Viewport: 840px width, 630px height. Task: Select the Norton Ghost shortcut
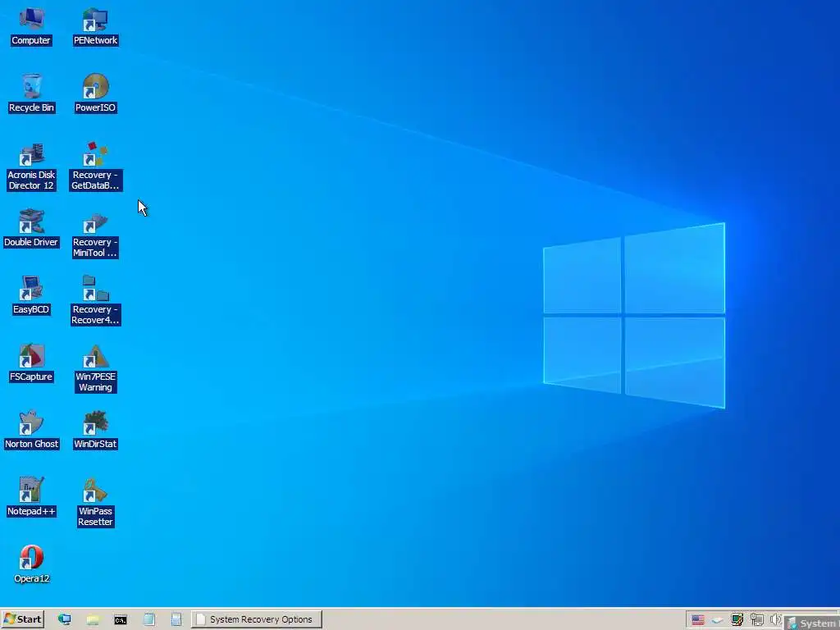pyautogui.click(x=31, y=430)
